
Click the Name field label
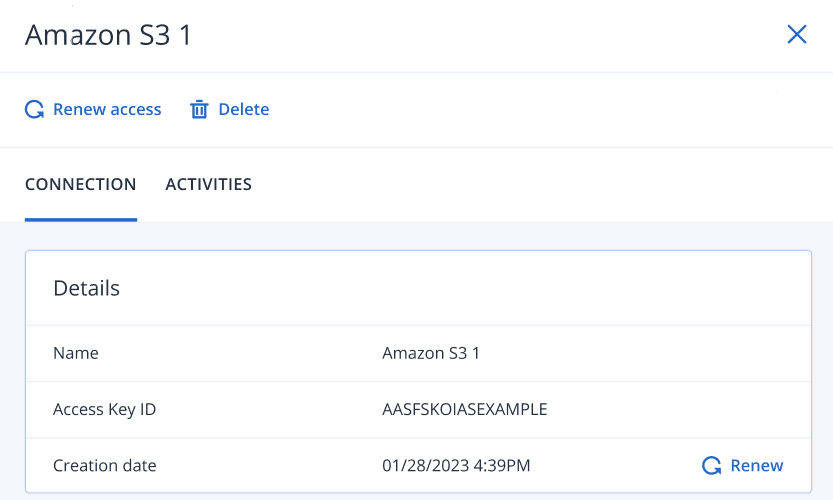pos(76,353)
